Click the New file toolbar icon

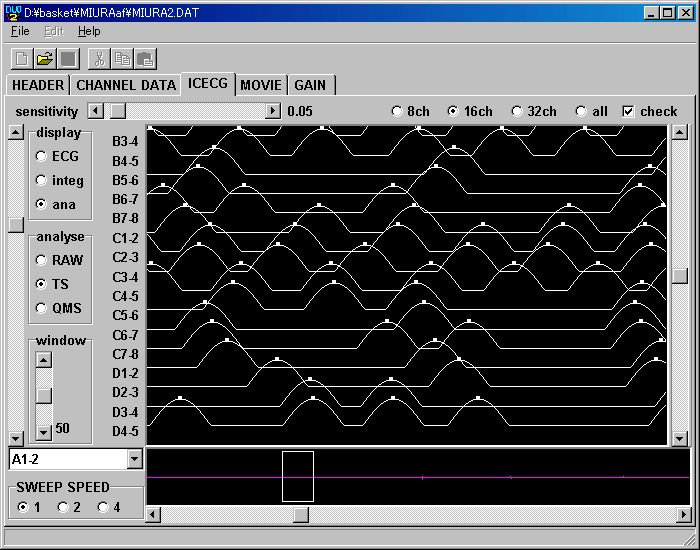click(22, 59)
